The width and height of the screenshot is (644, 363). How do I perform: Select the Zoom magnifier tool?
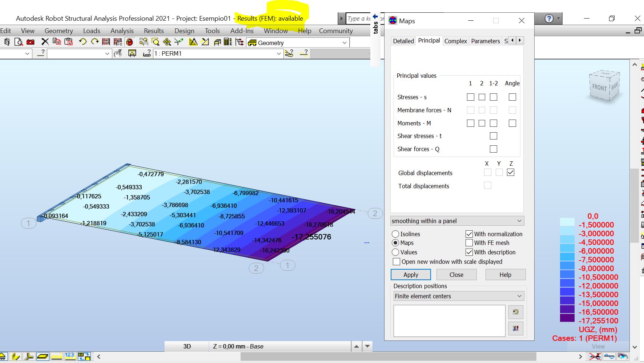155,42
